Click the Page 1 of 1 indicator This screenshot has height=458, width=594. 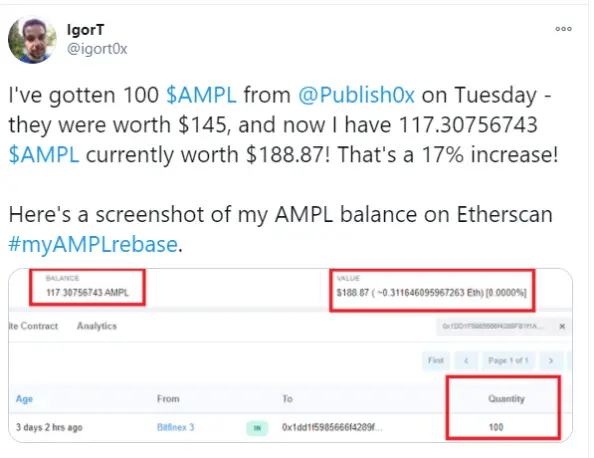tap(508, 360)
